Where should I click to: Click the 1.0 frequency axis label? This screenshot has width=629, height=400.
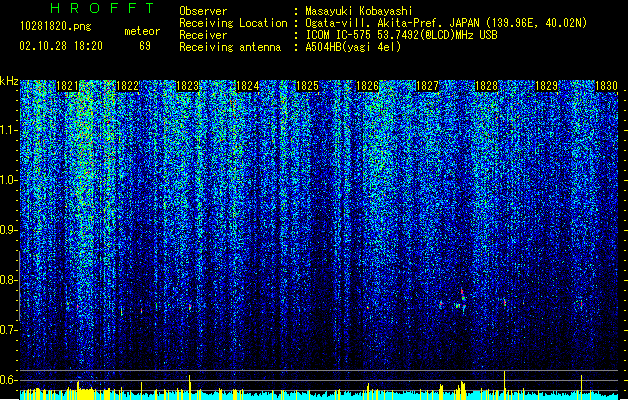point(8,180)
